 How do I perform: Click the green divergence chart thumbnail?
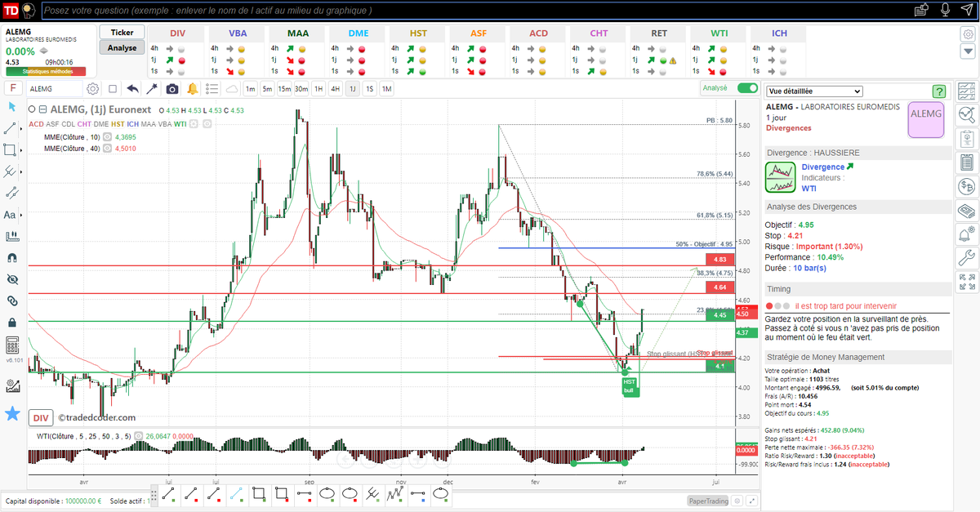[x=780, y=177]
